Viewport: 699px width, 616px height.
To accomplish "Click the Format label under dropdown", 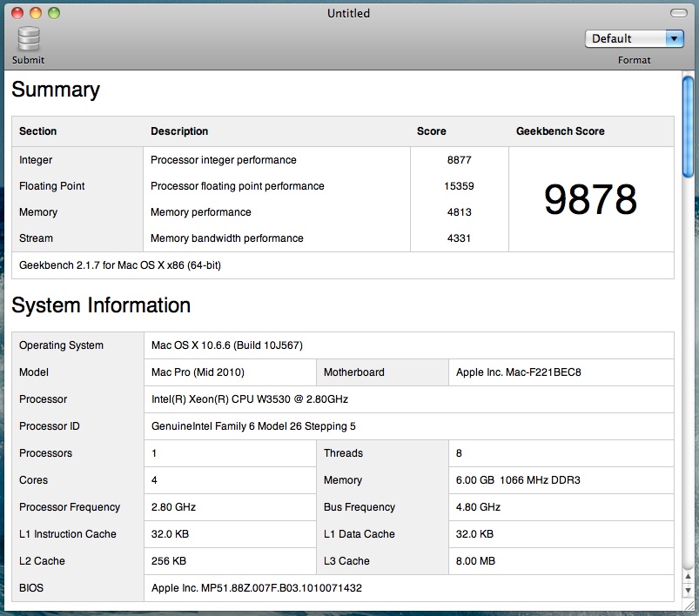I will click(634, 60).
